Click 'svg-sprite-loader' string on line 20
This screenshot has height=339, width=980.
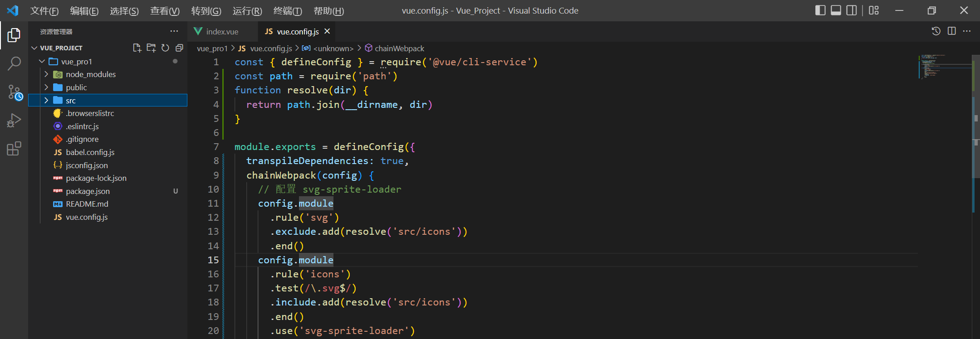pos(354,331)
